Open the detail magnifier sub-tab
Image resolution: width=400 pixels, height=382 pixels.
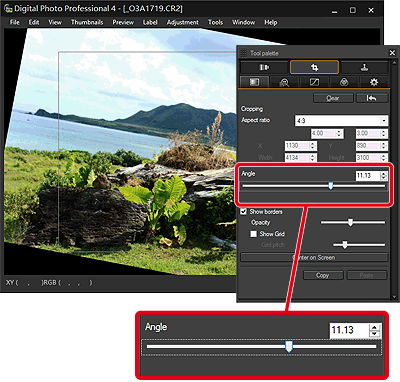click(x=284, y=82)
